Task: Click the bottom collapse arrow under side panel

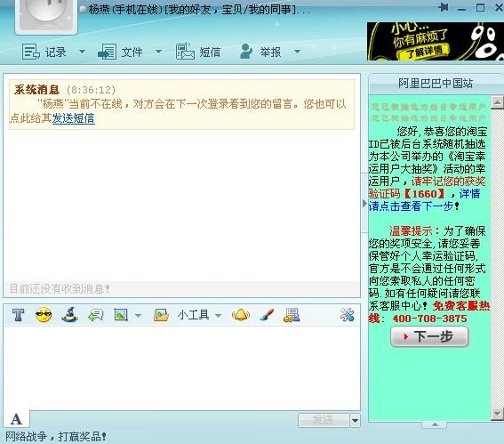Action: (435, 424)
